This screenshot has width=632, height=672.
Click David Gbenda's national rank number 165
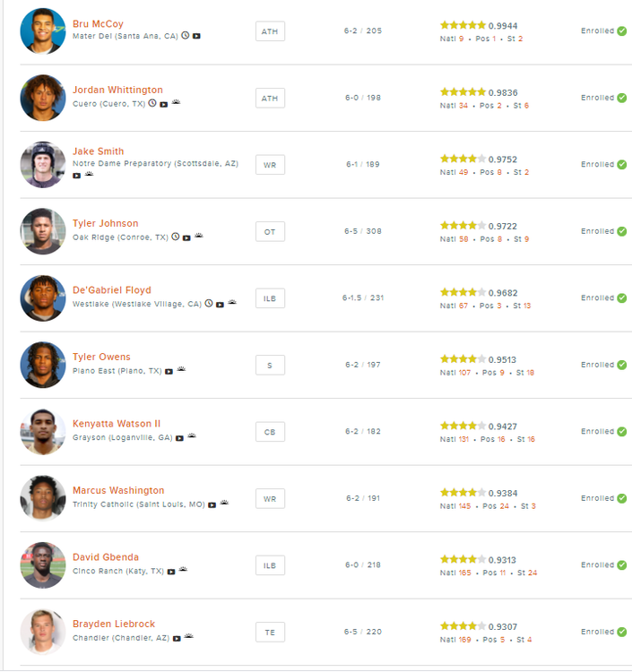click(464, 573)
